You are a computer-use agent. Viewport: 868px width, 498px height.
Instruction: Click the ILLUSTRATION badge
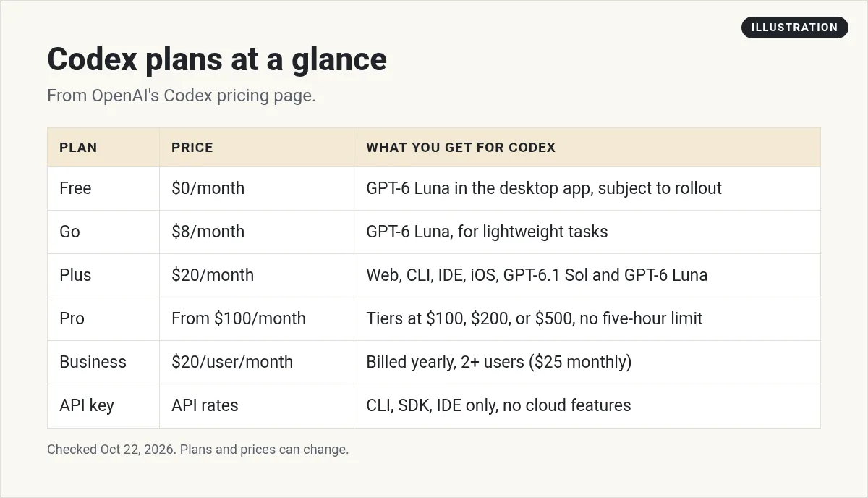pyautogui.click(x=794, y=28)
